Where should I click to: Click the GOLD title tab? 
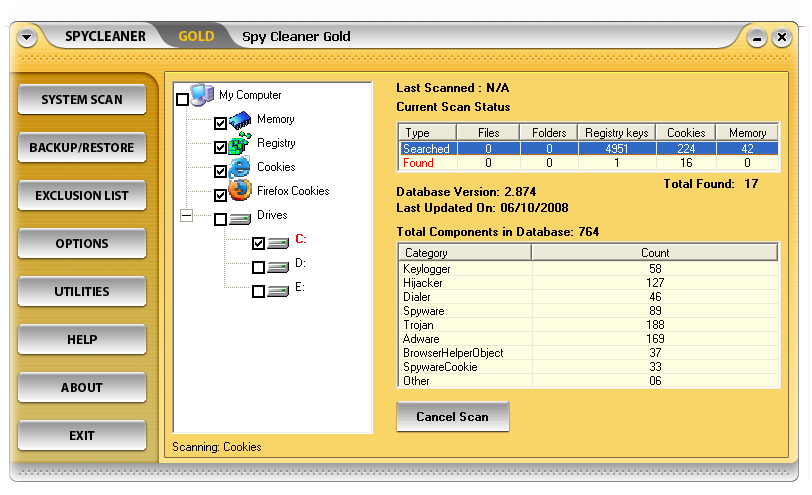[x=196, y=36]
